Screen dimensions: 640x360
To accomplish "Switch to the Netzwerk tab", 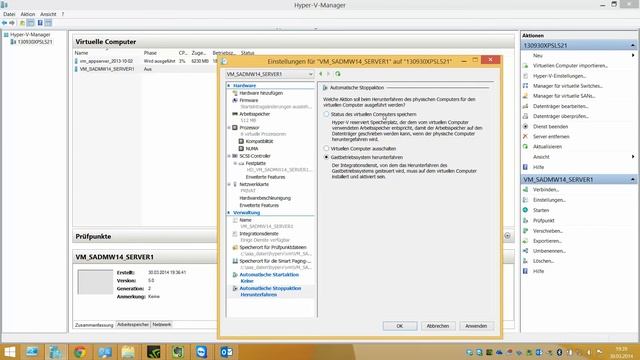I will coord(162,324).
